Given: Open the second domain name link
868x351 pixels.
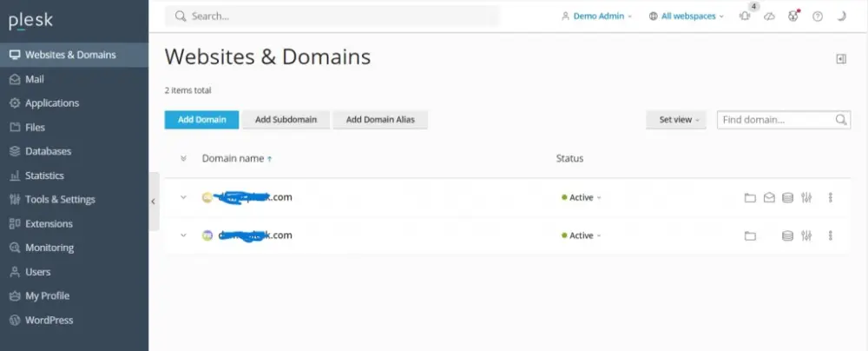Looking at the screenshot, I should (x=254, y=235).
